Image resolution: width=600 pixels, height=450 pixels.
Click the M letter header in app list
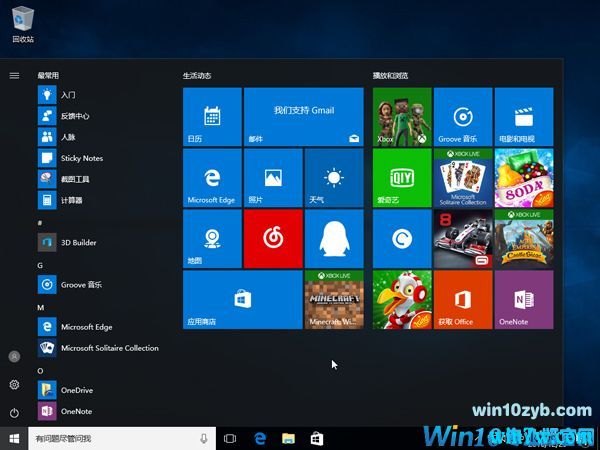pyautogui.click(x=41, y=308)
